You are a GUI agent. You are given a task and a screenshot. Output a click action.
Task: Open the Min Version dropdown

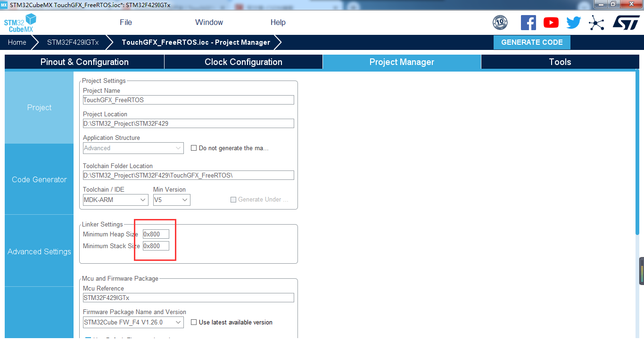coord(172,200)
